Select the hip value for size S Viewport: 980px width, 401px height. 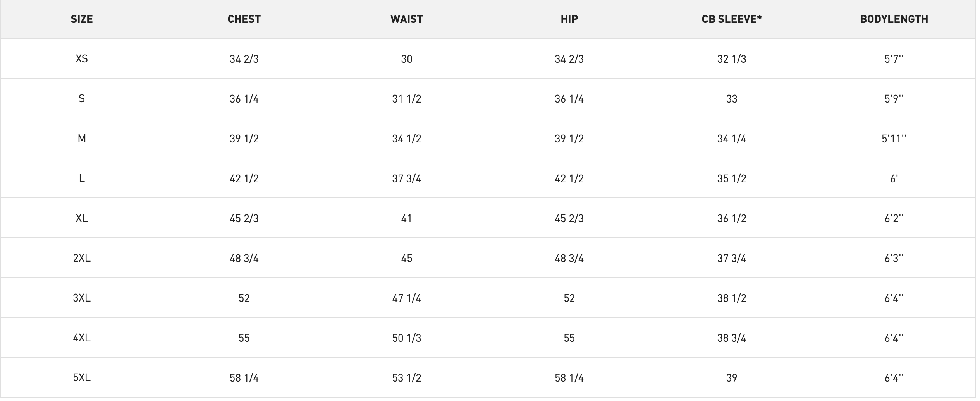pyautogui.click(x=569, y=99)
